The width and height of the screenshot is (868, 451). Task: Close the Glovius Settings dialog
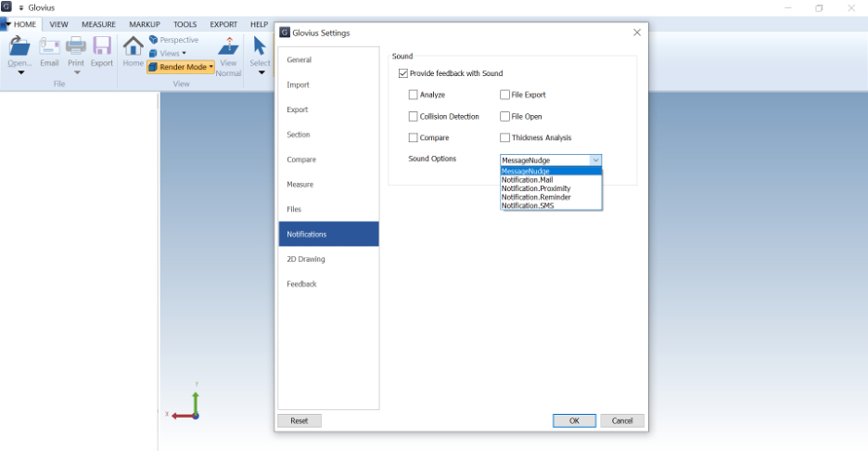637,32
